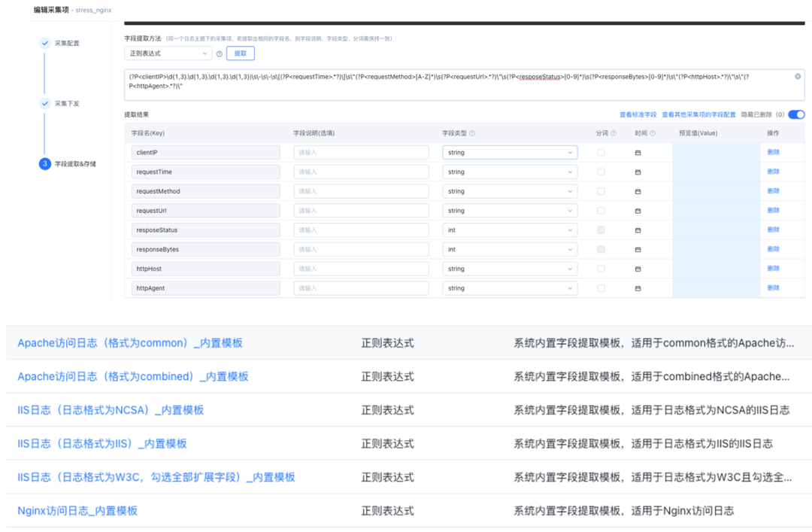Open the Nginx访问日志_内置模板 link
Image resolution: width=812 pixels, height=532 pixels.
[77, 511]
